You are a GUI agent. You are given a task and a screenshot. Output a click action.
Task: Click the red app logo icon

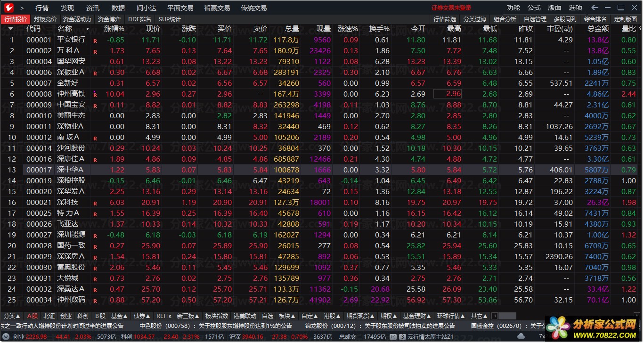[8, 8]
